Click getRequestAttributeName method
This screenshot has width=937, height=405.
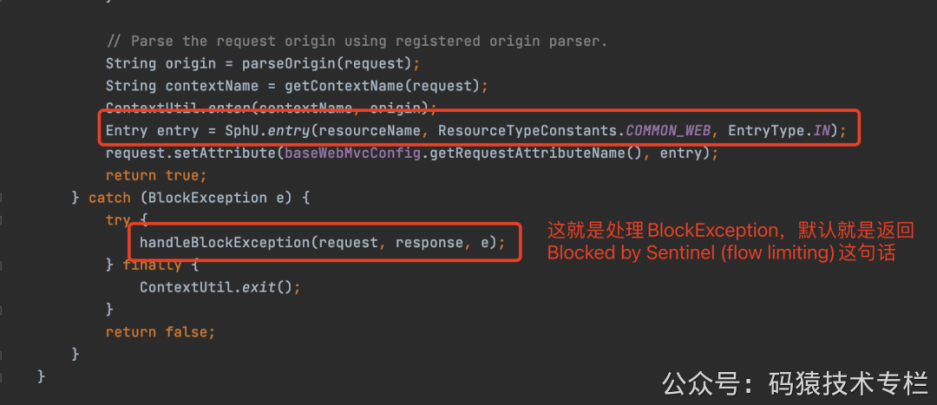click(x=526, y=154)
